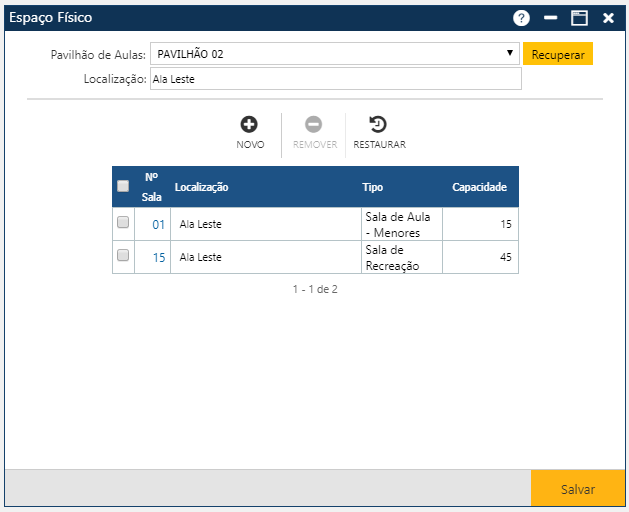Open room number 01 link

pos(158,225)
